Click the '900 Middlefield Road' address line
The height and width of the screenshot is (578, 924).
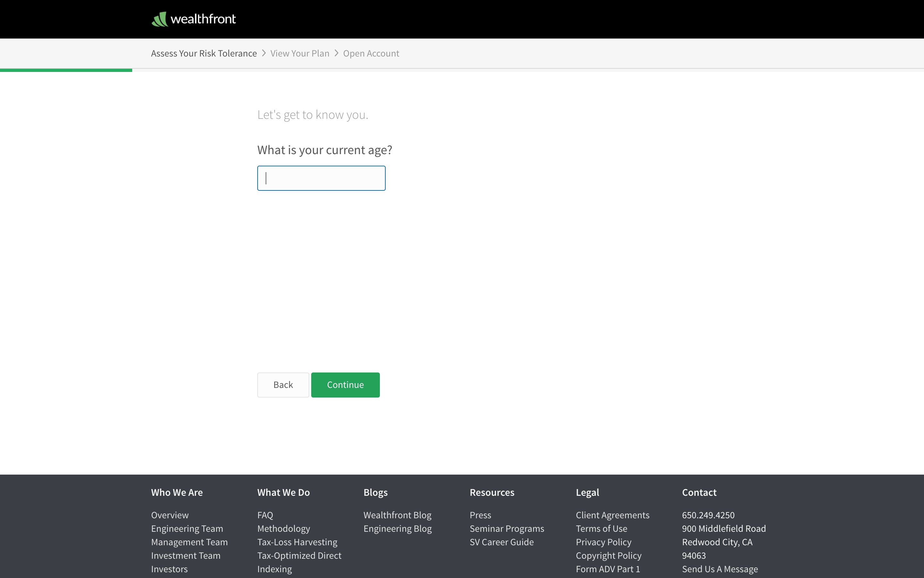(724, 529)
